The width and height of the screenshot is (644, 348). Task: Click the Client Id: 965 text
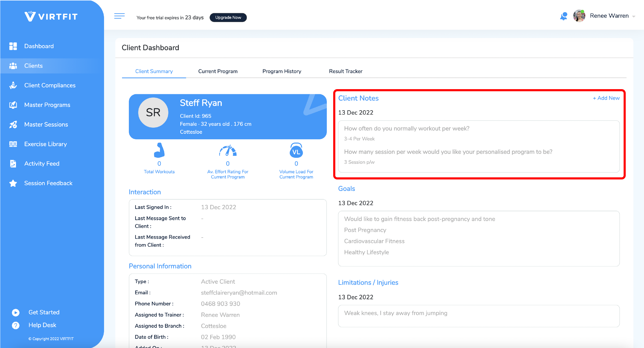[x=195, y=116]
